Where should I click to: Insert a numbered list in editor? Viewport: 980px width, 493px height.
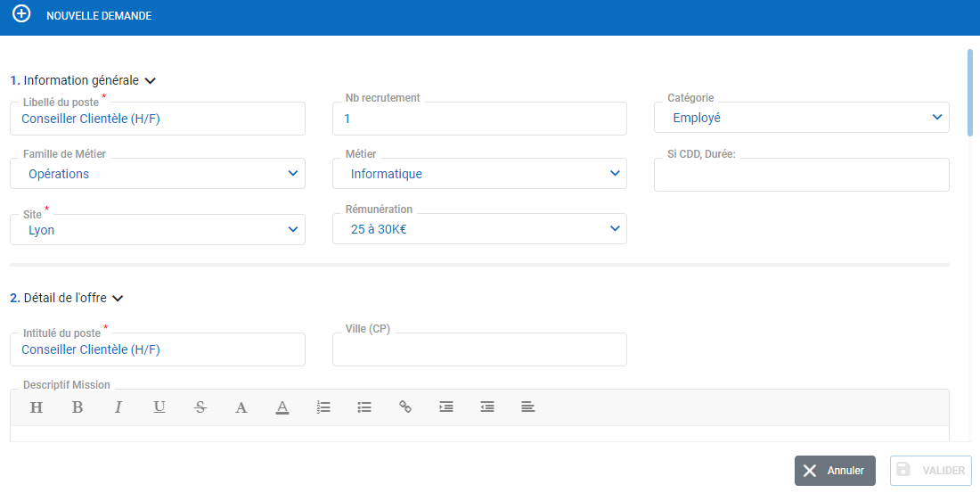pos(323,407)
